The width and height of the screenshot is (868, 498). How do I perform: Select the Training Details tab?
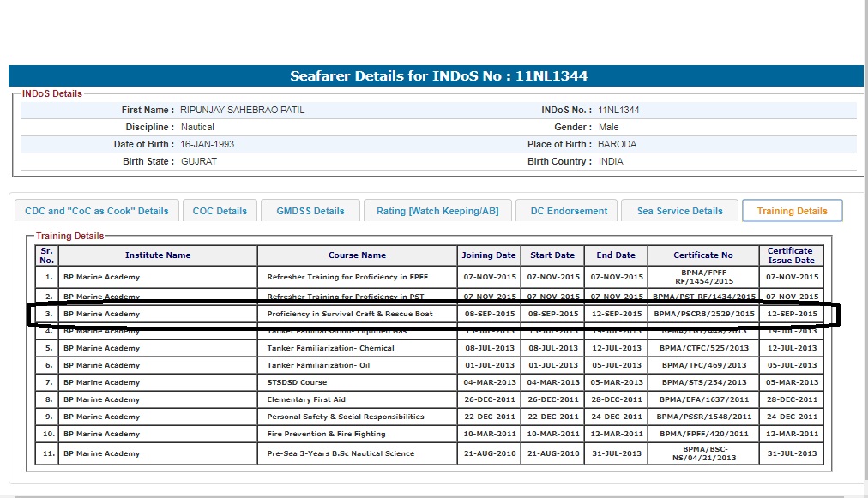click(792, 211)
